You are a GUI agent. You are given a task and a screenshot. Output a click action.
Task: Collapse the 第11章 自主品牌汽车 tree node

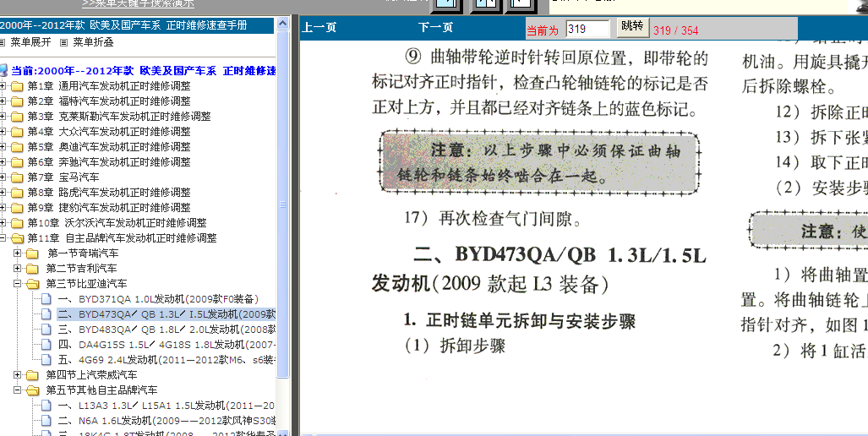click(x=3, y=238)
